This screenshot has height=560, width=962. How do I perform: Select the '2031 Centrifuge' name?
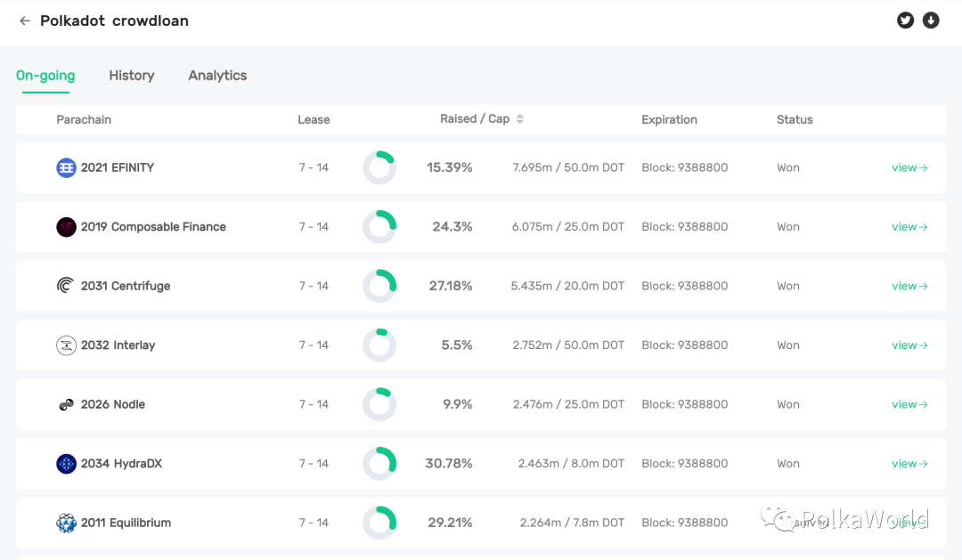tap(126, 286)
